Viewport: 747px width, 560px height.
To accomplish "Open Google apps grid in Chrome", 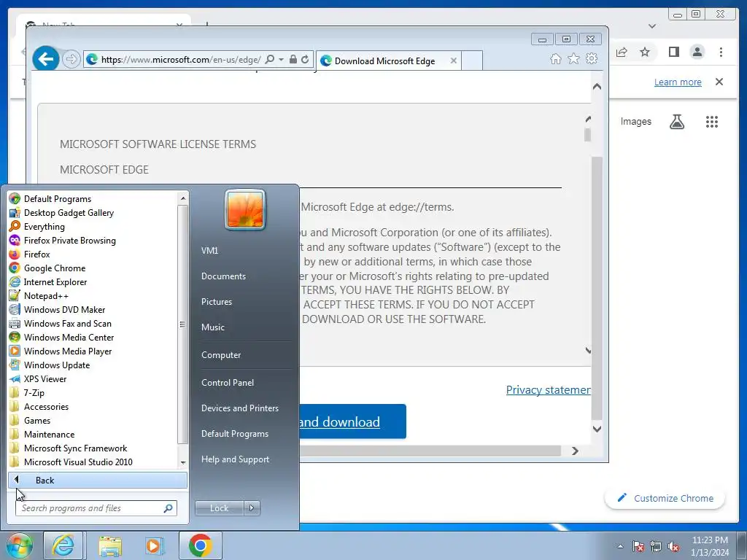I will [x=712, y=122].
